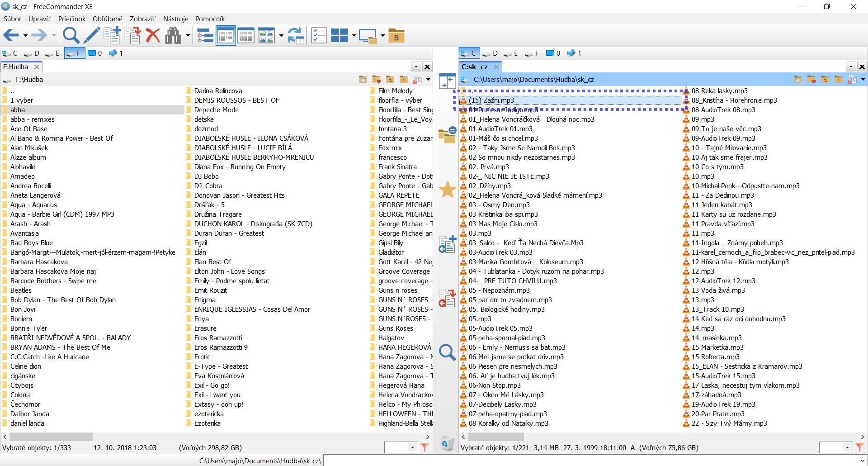
Task: Toggle the folder tree view icon
Action: click(x=205, y=35)
